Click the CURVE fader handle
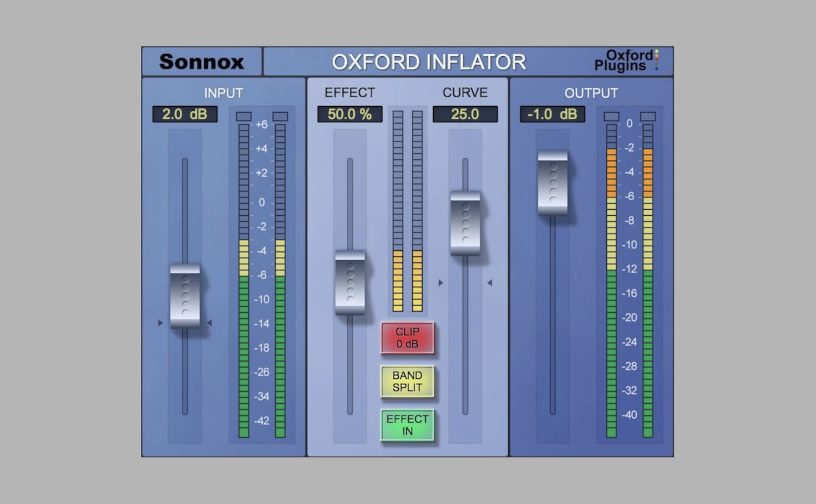The image size is (816, 504). point(465,223)
